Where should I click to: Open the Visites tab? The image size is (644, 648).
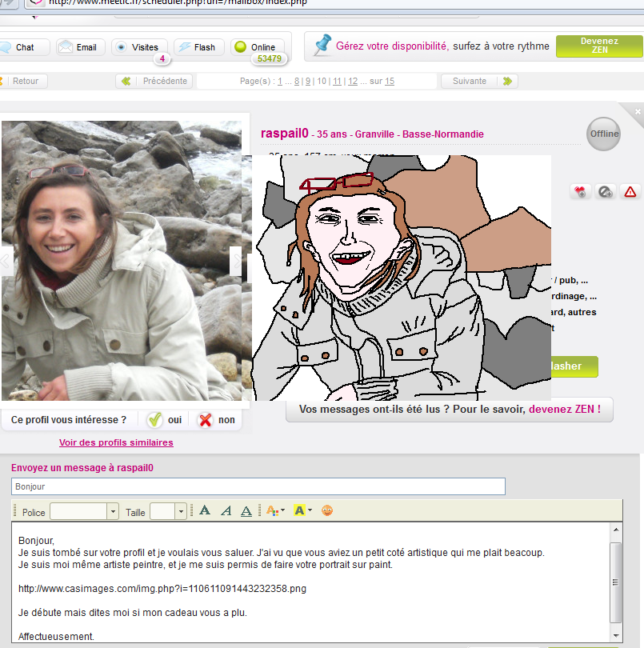click(139, 47)
